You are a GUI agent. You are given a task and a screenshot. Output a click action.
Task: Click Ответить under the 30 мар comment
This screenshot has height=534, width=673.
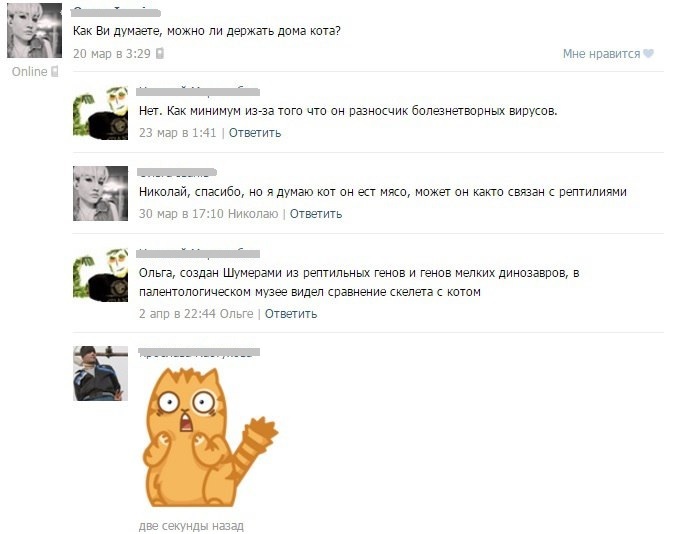click(x=316, y=213)
